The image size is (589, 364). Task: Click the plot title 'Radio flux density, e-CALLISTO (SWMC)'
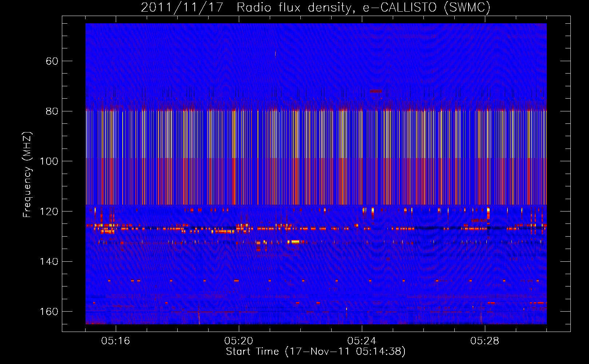point(363,8)
